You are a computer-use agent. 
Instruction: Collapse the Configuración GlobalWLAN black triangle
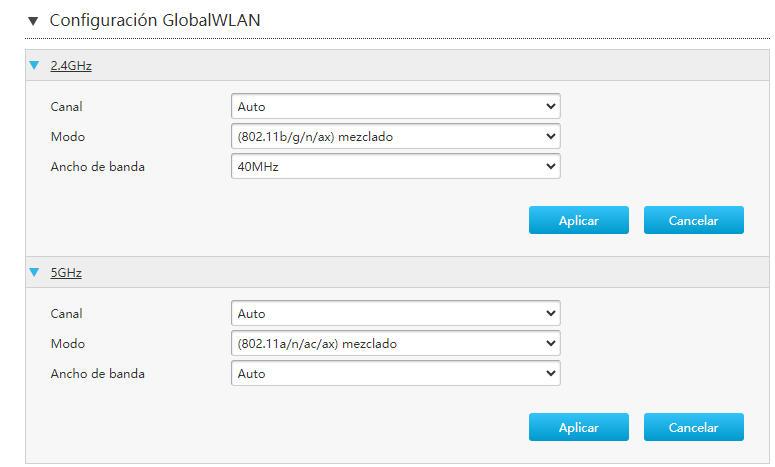click(33, 20)
